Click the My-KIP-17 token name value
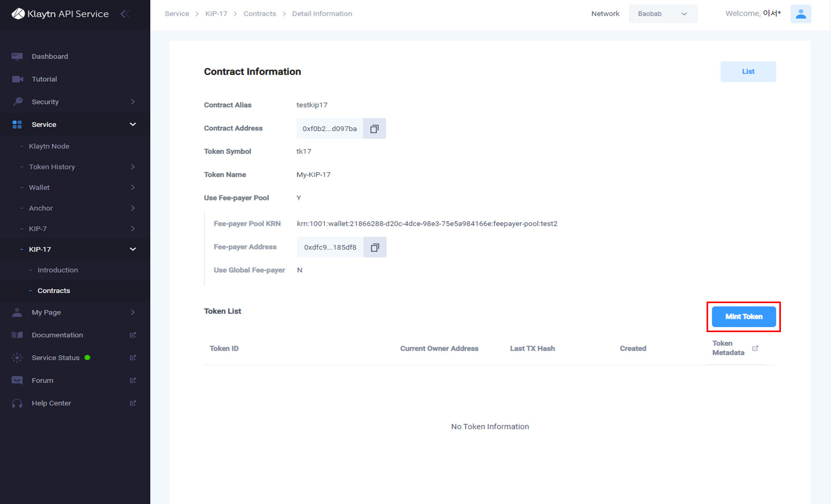 [313, 175]
